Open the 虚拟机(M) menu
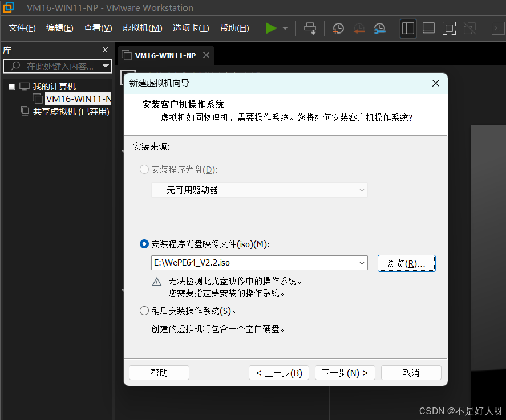506x420 pixels. [x=142, y=28]
